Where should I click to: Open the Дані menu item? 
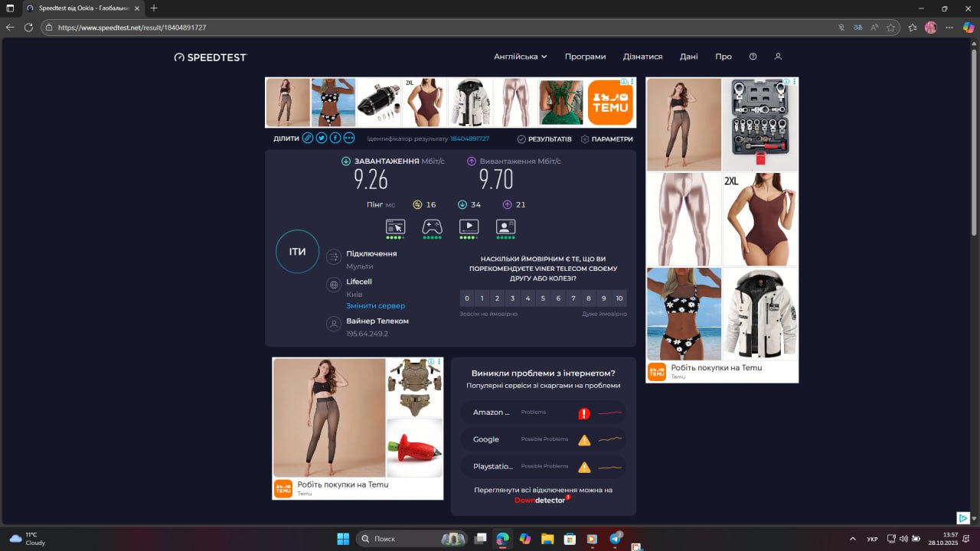click(x=688, y=57)
